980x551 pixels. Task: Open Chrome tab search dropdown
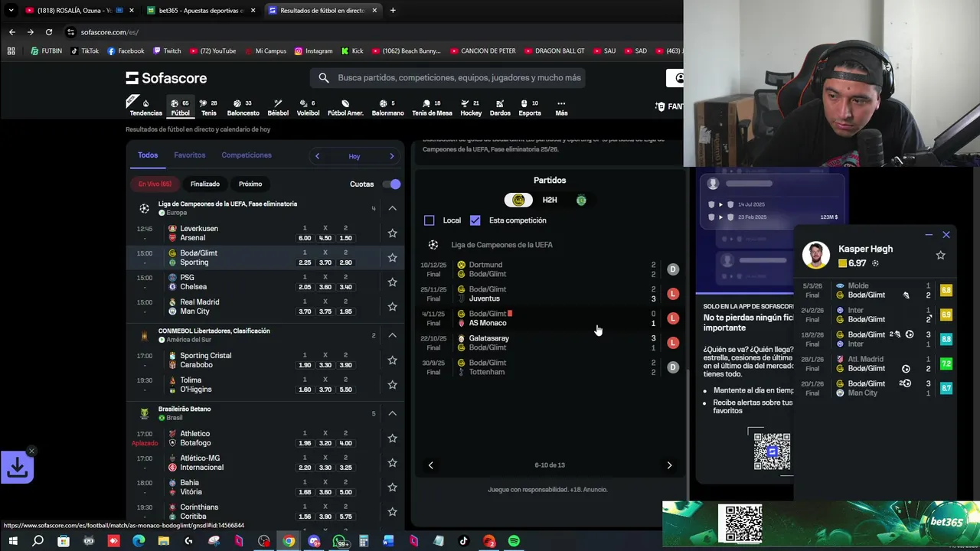coord(11,11)
